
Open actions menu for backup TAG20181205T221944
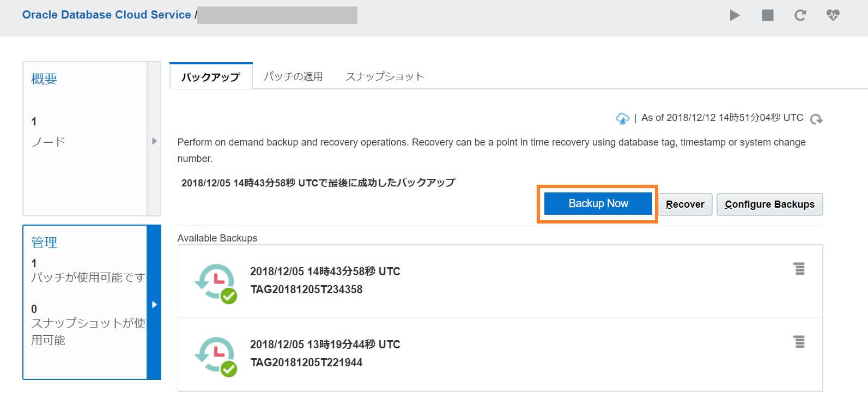click(799, 342)
